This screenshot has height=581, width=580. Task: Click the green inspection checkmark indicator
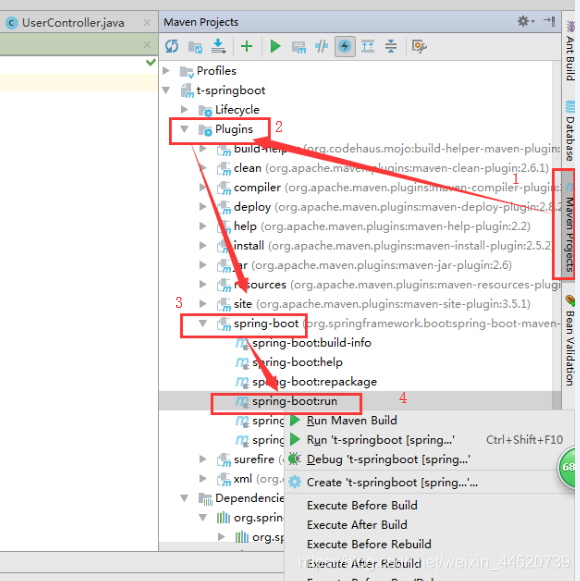tap(151, 62)
